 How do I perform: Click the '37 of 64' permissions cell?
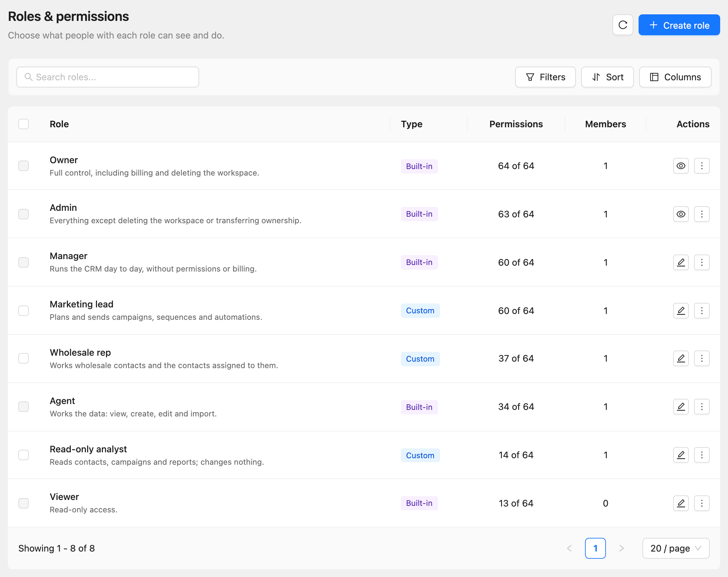click(x=516, y=358)
